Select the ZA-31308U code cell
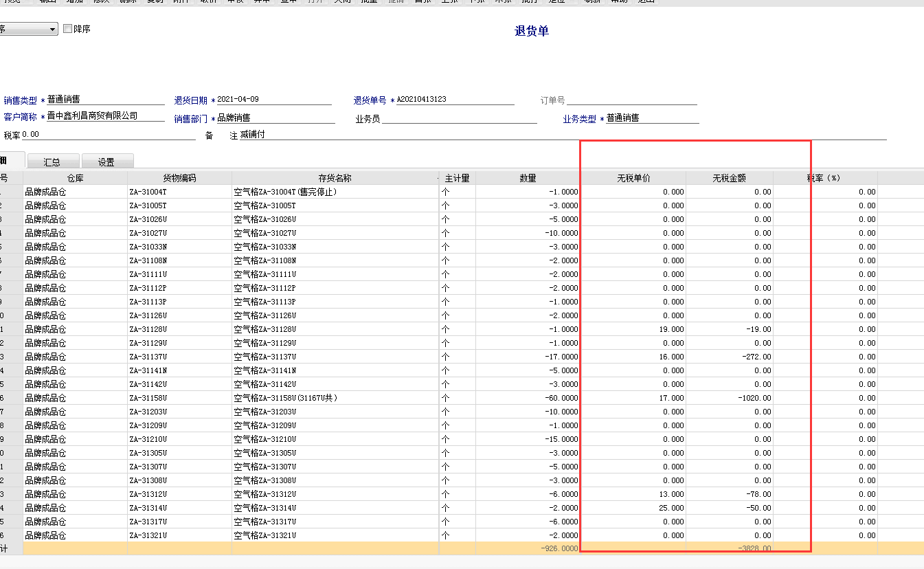This screenshot has height=569, width=924. pos(179,480)
